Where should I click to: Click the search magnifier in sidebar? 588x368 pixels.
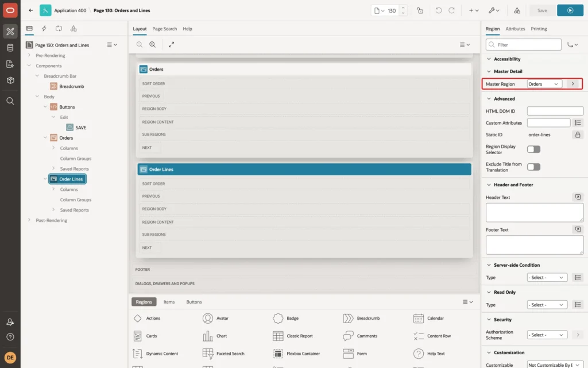10,101
